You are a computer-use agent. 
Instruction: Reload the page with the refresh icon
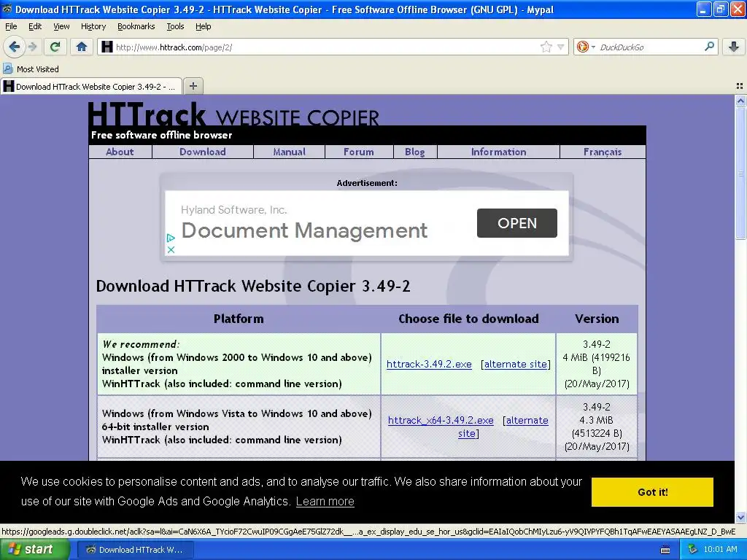click(x=55, y=47)
